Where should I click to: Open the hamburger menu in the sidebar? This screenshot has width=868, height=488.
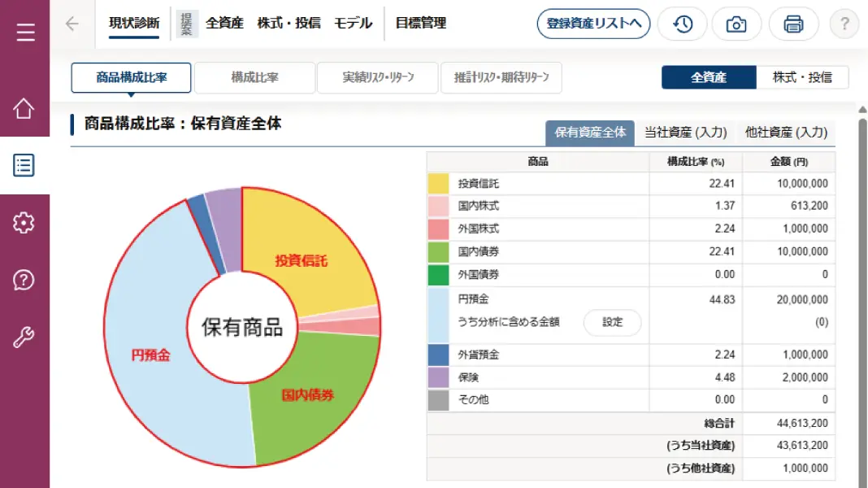(x=25, y=33)
